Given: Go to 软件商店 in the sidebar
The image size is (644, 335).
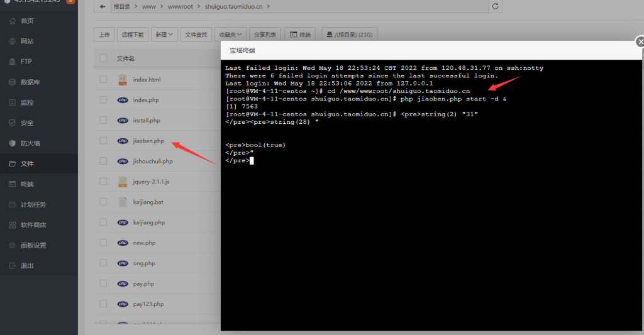Looking at the screenshot, I should point(33,225).
